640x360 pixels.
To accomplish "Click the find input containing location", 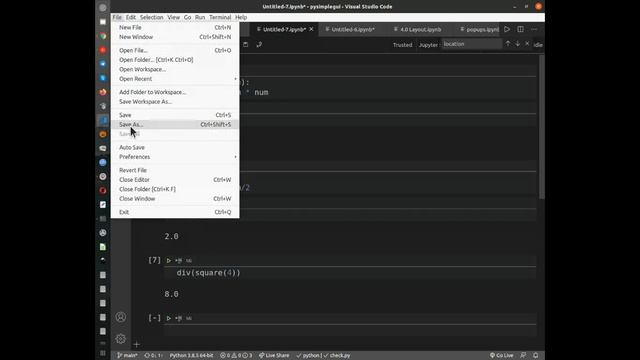I will 472,44.
